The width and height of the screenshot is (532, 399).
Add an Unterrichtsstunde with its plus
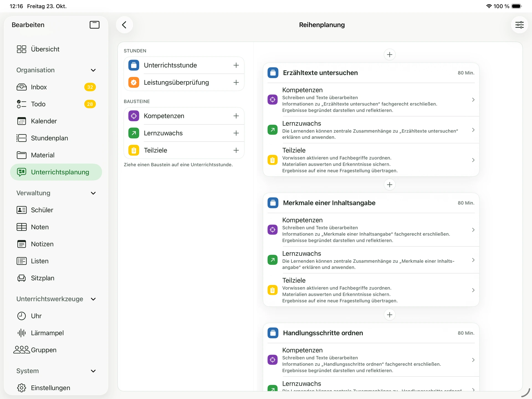click(x=236, y=65)
